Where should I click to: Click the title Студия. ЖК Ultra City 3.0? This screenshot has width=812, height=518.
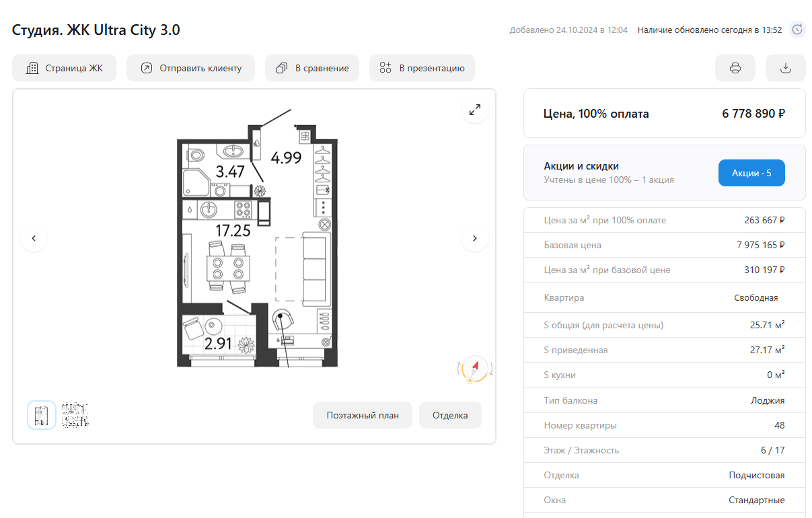[x=96, y=30]
